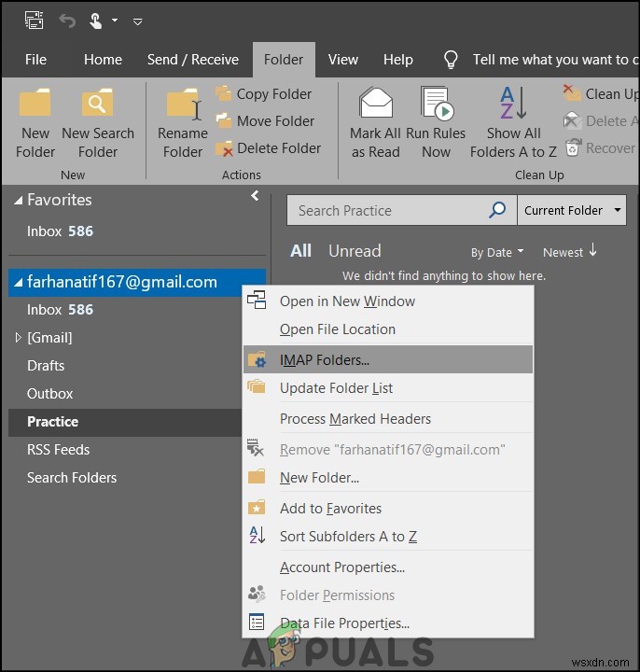The height and width of the screenshot is (672, 640).
Task: Open the Touch/Mouse Mode dropdown arrow
Action: click(115, 21)
